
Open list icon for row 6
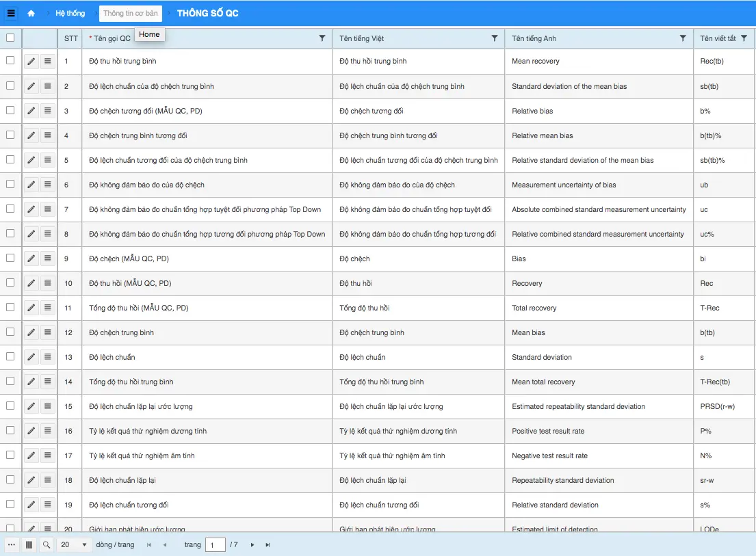click(48, 185)
